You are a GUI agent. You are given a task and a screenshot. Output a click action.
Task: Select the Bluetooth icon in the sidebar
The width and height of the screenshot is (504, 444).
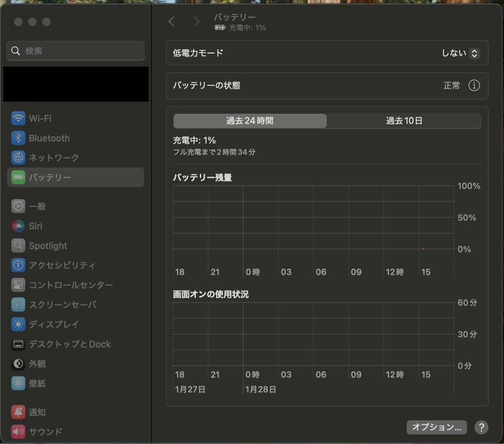18,138
